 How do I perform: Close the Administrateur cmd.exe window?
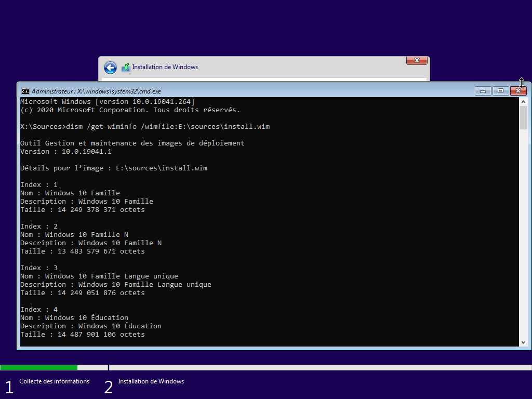[x=518, y=91]
